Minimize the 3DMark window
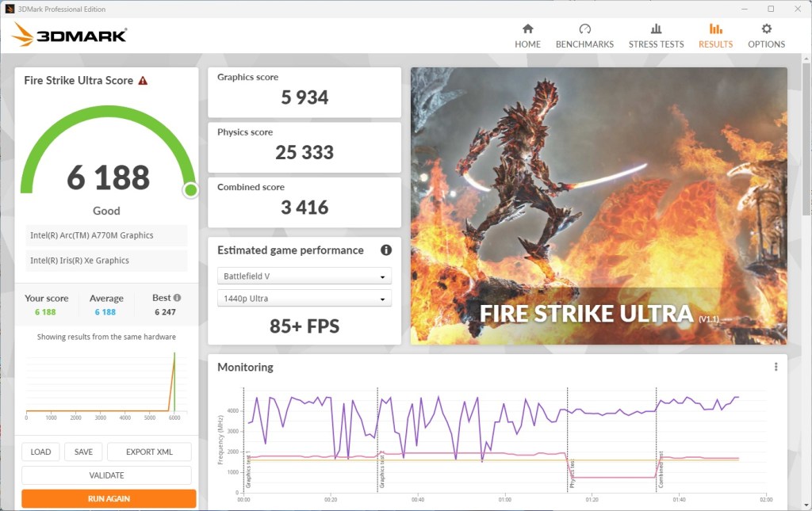812x511 pixels. point(745,9)
